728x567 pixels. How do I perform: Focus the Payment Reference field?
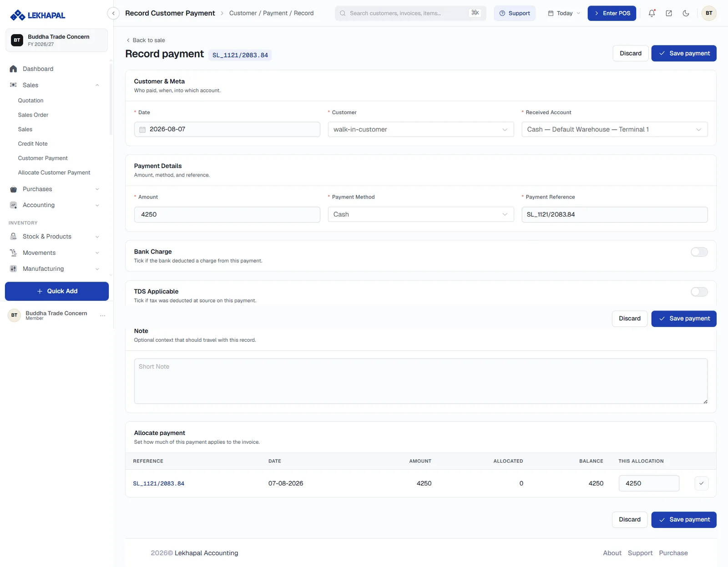tap(614, 214)
